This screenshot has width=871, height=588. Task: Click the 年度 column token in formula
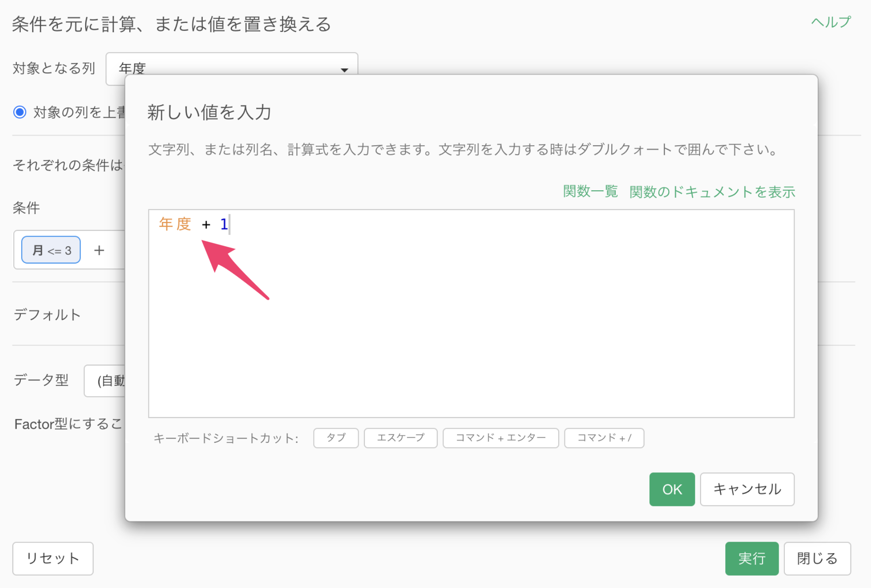(x=175, y=224)
